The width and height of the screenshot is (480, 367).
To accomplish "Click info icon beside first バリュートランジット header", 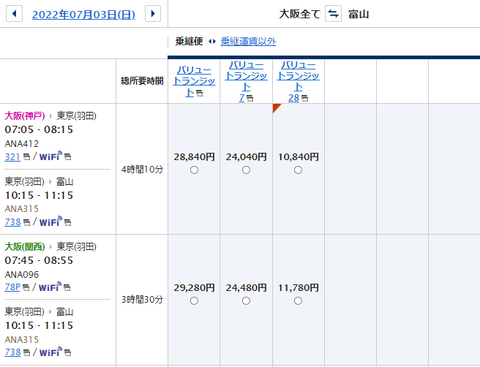I will tap(199, 93).
